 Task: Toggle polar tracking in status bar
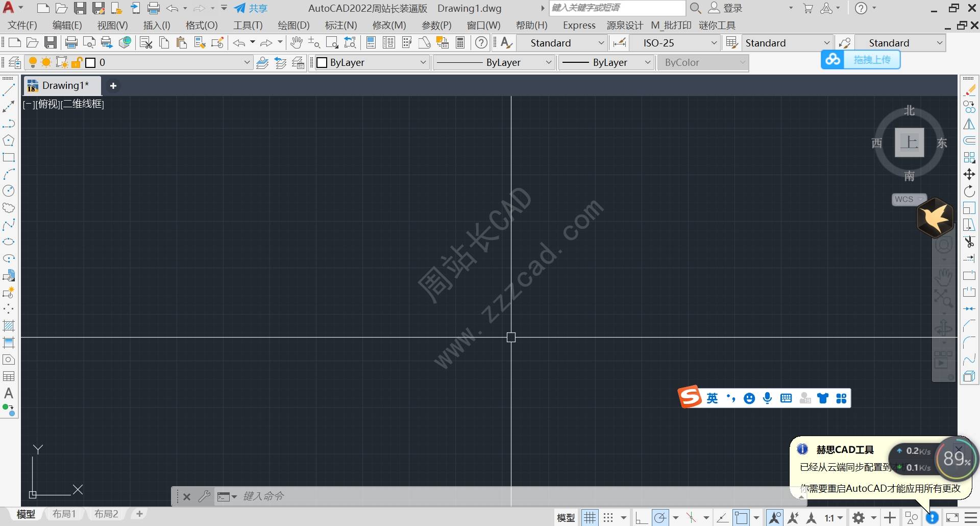click(x=660, y=518)
